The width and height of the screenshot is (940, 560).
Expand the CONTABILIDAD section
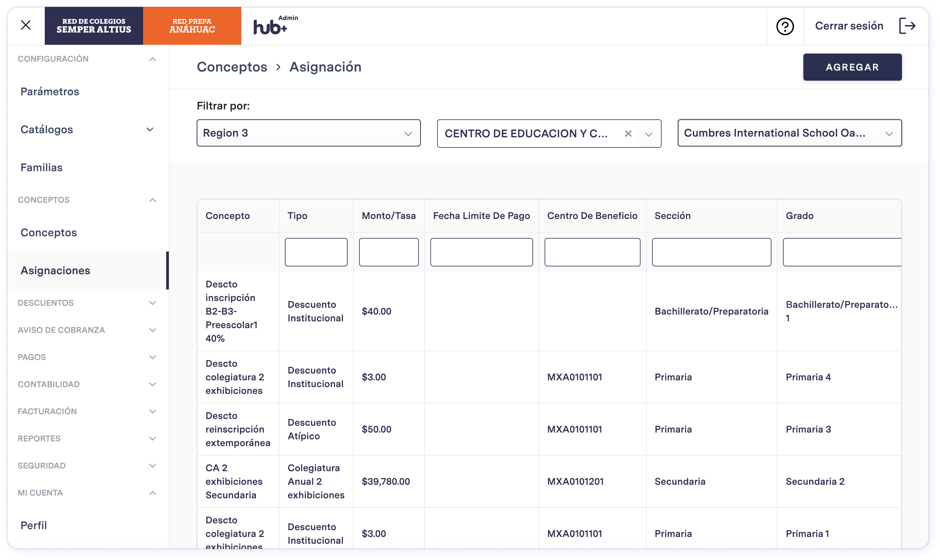point(87,384)
